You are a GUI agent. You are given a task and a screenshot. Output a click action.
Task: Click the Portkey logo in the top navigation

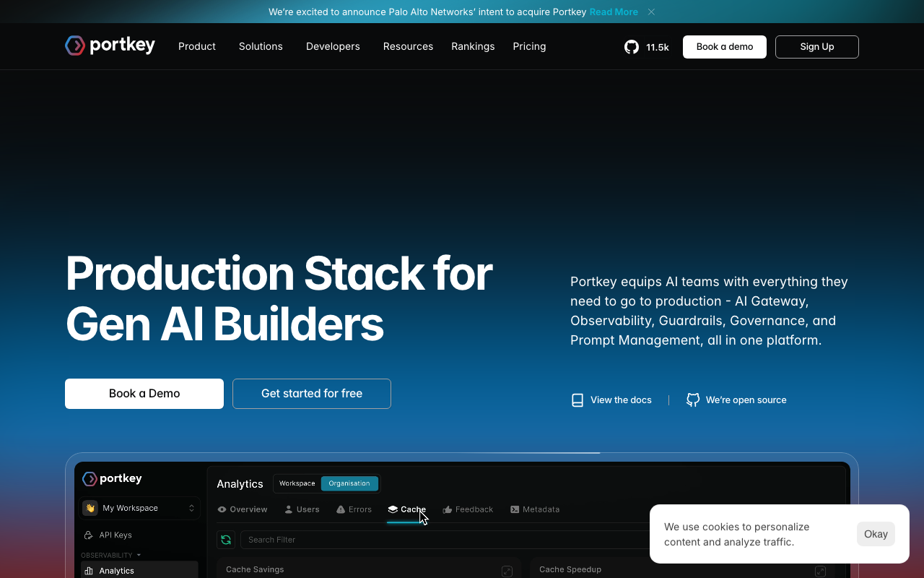(110, 46)
